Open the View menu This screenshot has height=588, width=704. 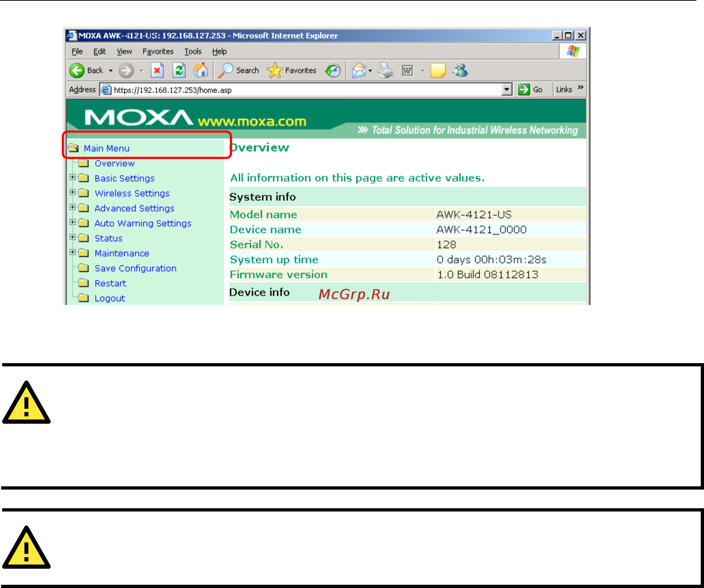[x=124, y=51]
